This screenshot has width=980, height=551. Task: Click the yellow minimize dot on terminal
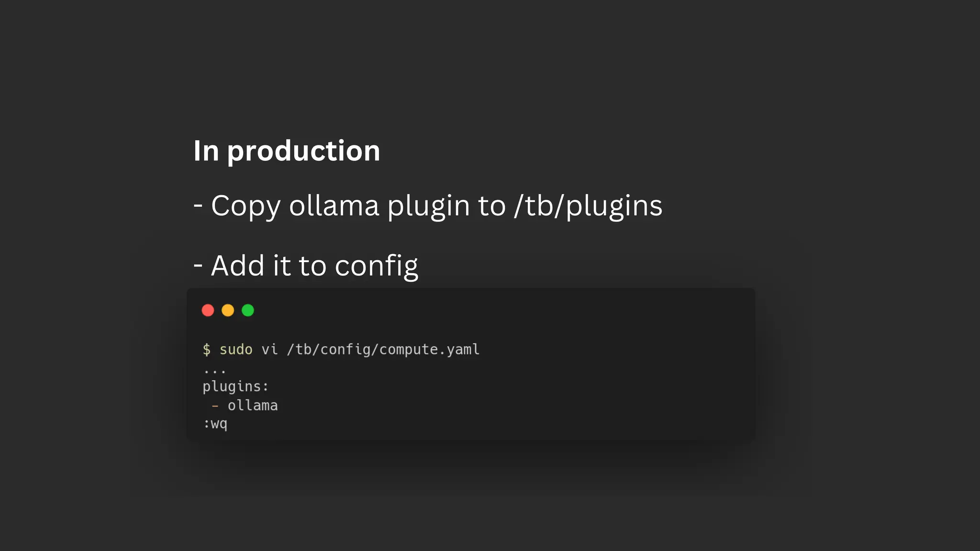coord(228,310)
